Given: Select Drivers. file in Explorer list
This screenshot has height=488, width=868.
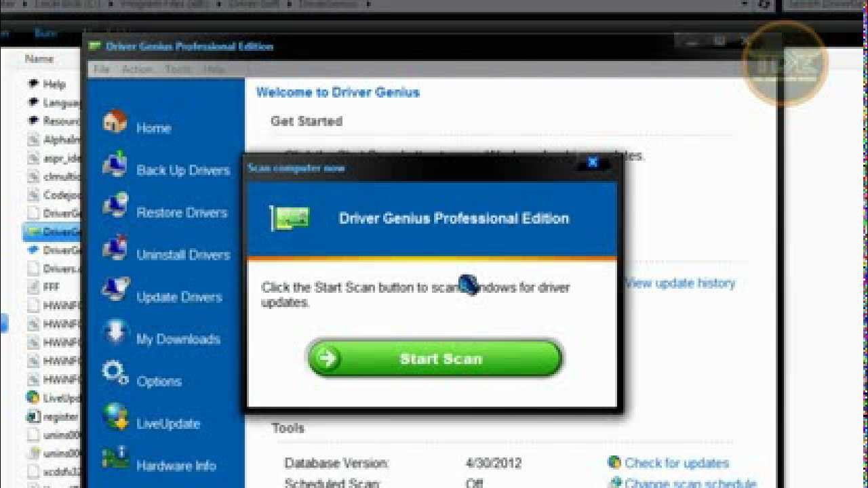Looking at the screenshot, I should pyautogui.click(x=53, y=268).
